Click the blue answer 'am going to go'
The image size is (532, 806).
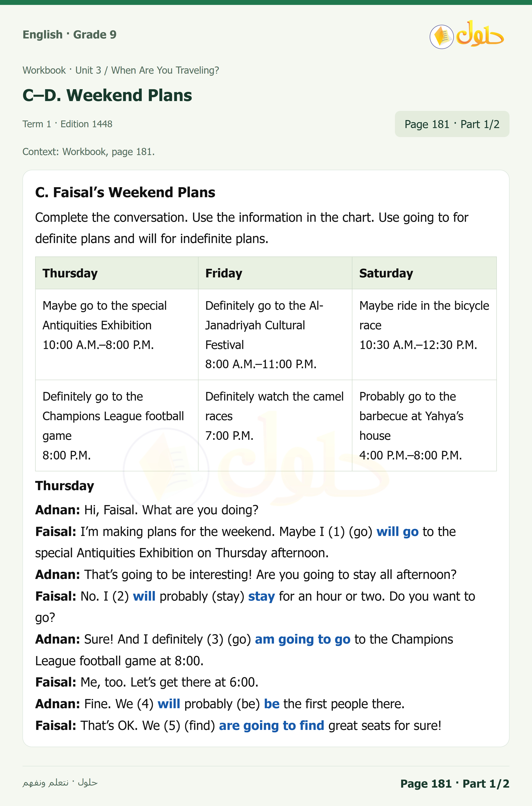(302, 639)
